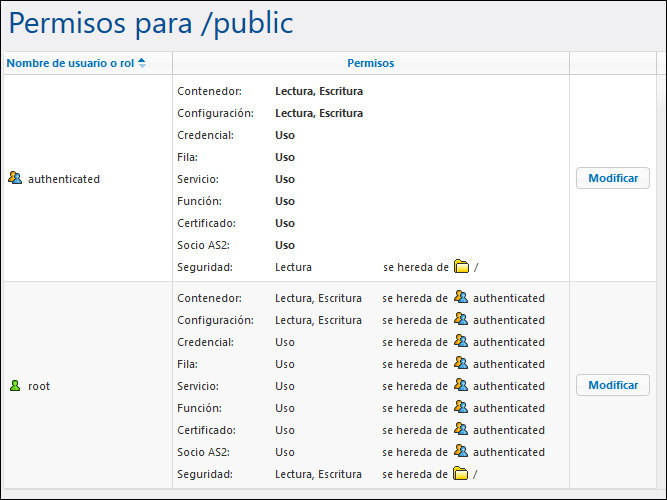Image resolution: width=667 pixels, height=500 pixels.
Task: Click group icon in root Certificado row
Action: [461, 429]
